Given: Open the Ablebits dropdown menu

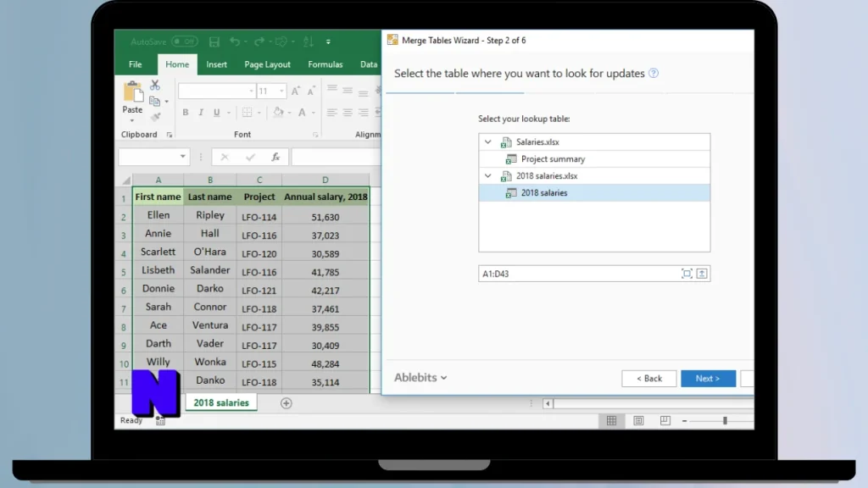Looking at the screenshot, I should (420, 377).
